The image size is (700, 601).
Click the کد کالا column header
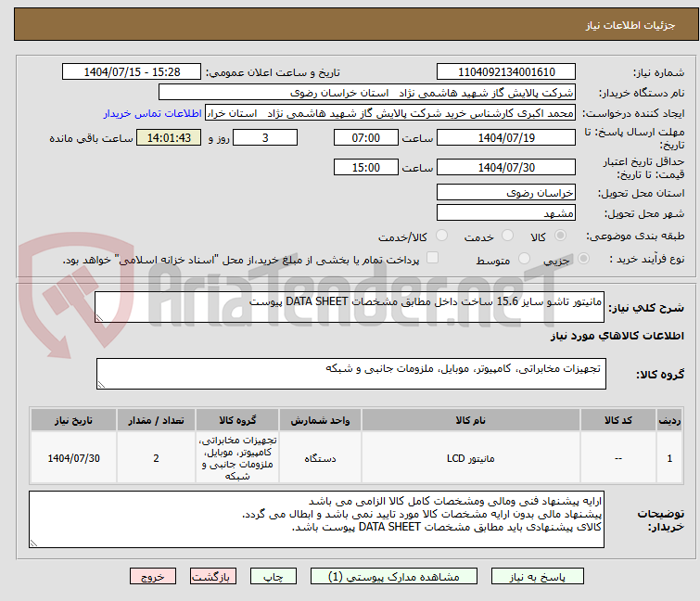click(617, 420)
